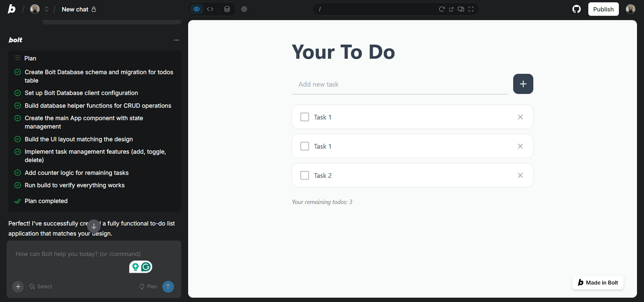Viewport: 644px width, 302px height.
Task: Click the Bolt logo home icon
Action: (12, 9)
